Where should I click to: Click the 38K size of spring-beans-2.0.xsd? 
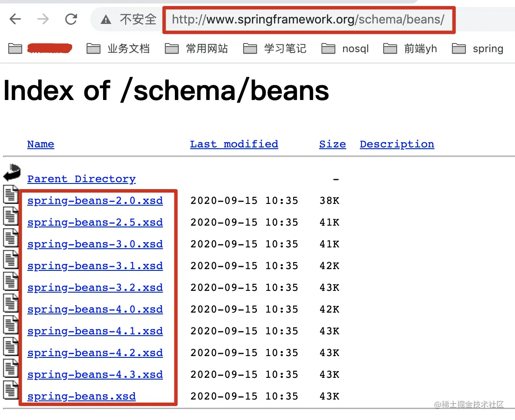(x=329, y=200)
